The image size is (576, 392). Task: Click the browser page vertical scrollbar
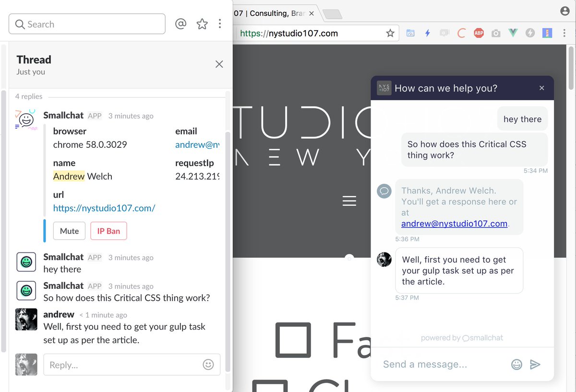[571, 67]
